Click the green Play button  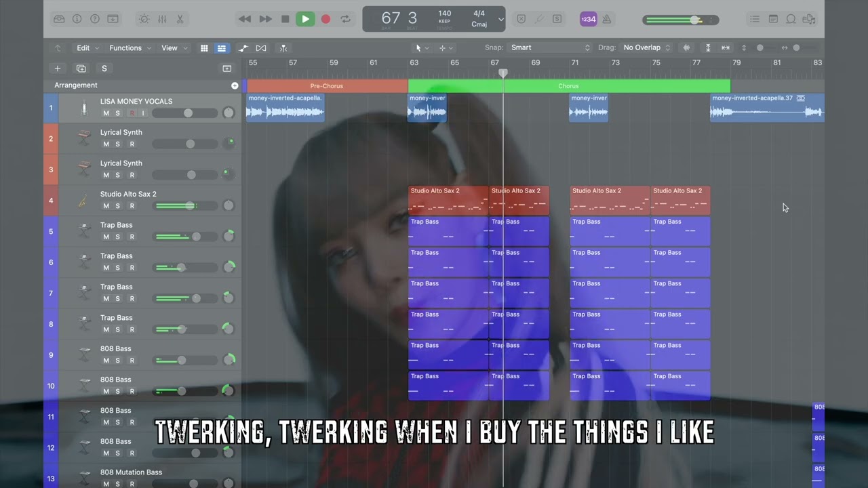point(305,19)
